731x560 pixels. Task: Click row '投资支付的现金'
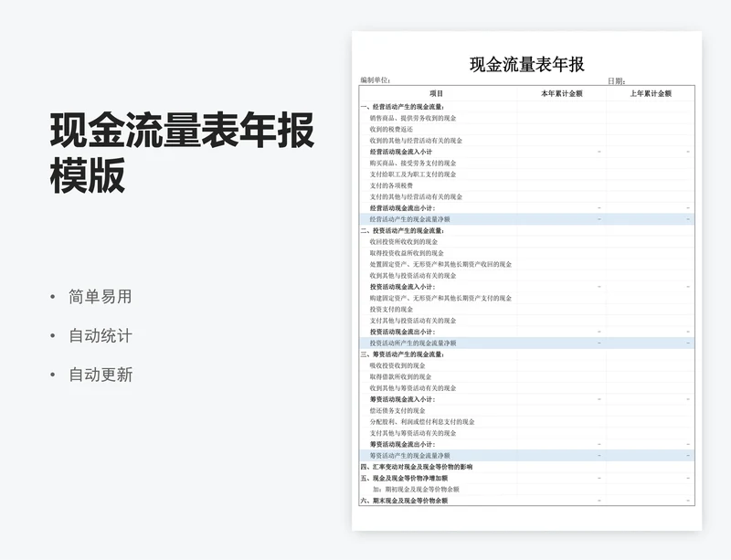[x=527, y=309]
